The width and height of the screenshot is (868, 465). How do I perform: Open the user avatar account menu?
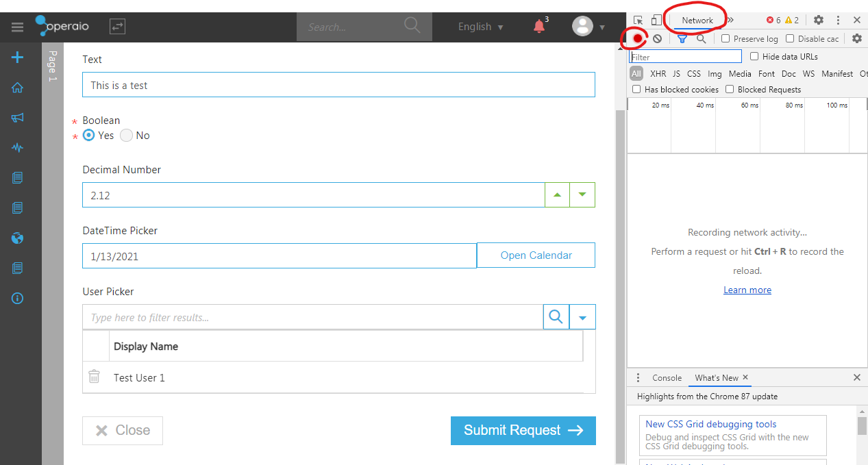588,27
